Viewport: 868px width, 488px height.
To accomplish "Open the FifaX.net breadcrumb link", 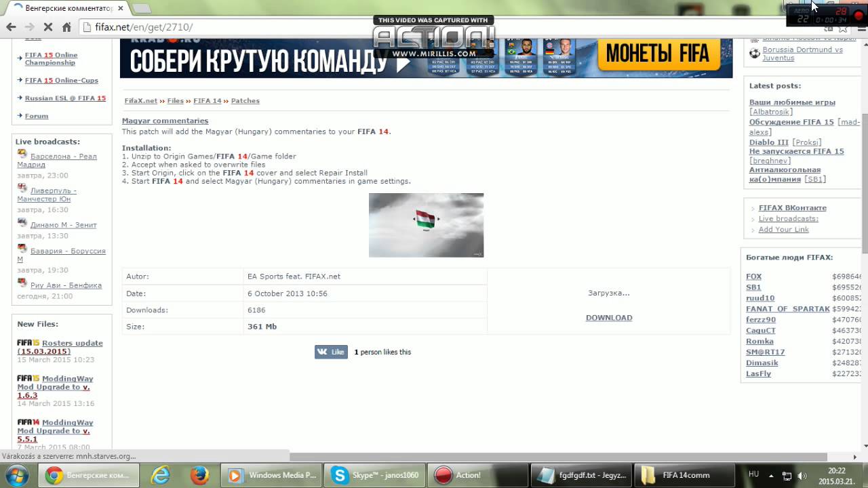I will click(141, 101).
